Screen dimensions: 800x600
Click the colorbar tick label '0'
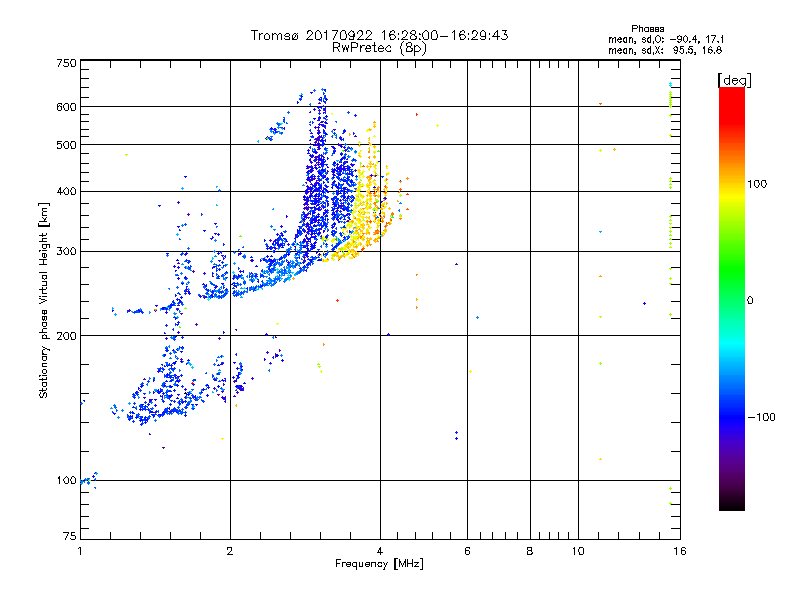[750, 301]
